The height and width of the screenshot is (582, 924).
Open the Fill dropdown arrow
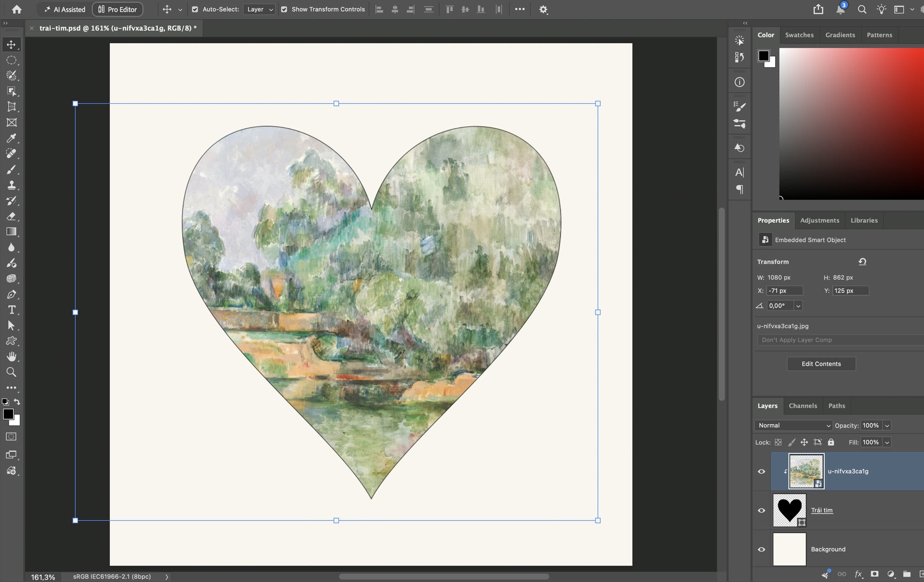(x=887, y=442)
